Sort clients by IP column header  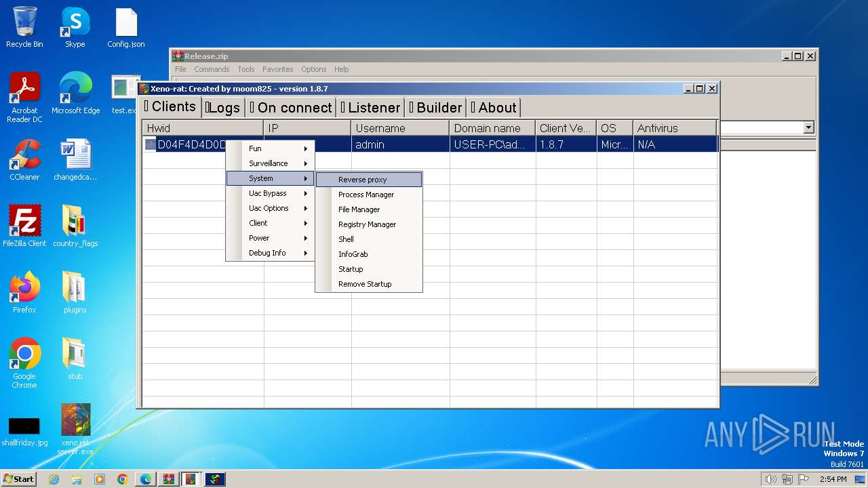[x=307, y=127]
